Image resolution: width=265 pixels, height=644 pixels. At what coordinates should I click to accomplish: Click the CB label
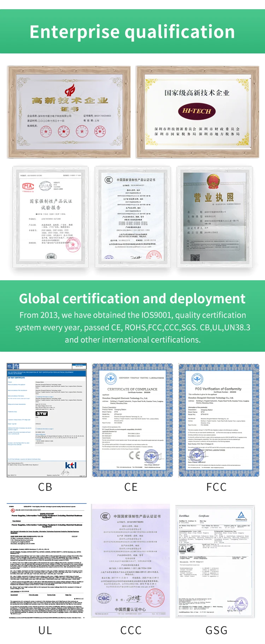click(45, 487)
